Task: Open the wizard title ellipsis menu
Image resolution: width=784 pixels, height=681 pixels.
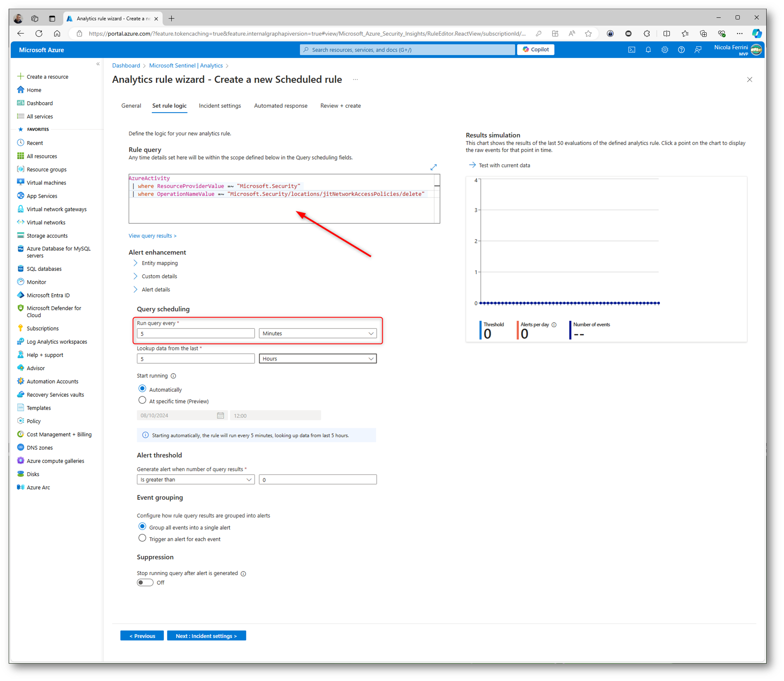Action: 355,79
